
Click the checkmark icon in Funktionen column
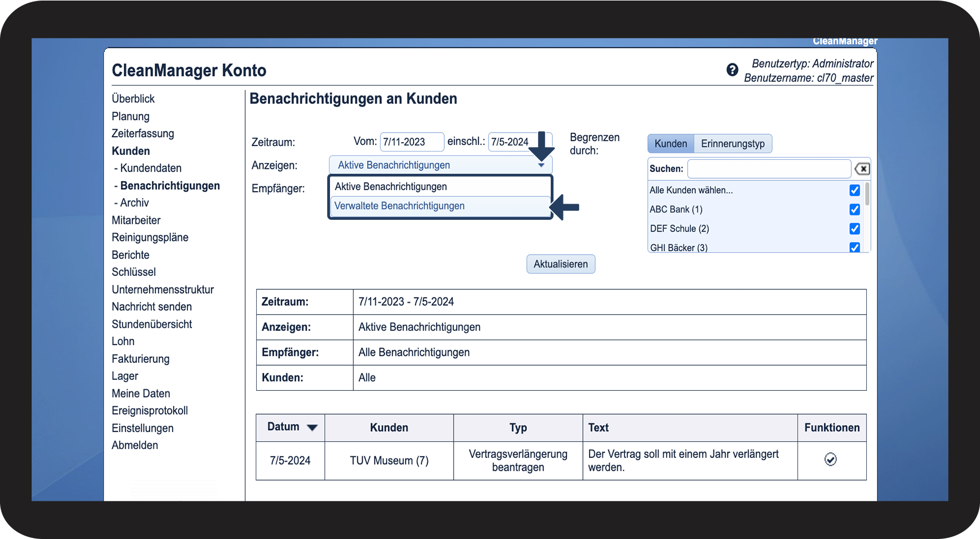(x=830, y=460)
